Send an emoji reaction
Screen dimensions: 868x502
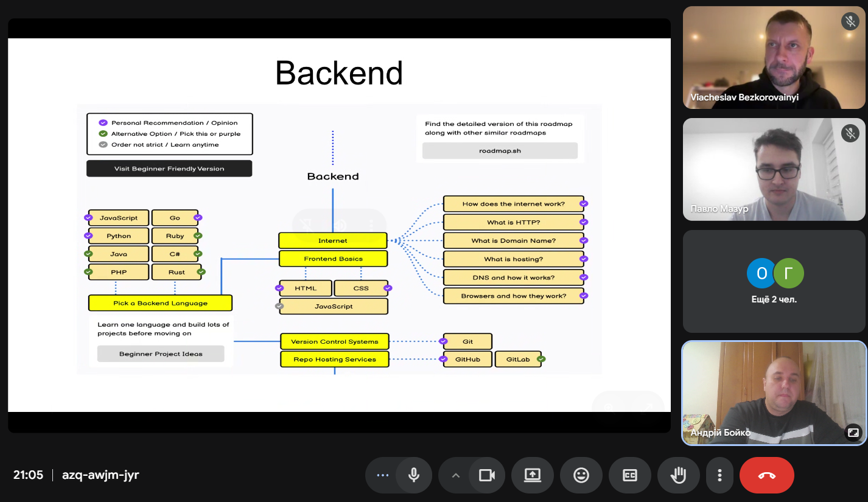point(581,475)
